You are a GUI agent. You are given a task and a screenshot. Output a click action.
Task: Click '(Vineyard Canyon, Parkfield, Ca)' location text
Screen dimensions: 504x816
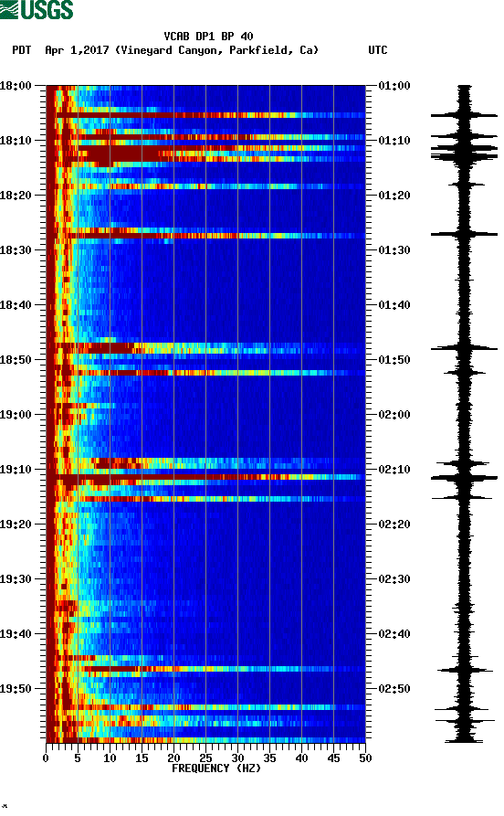tap(217, 50)
